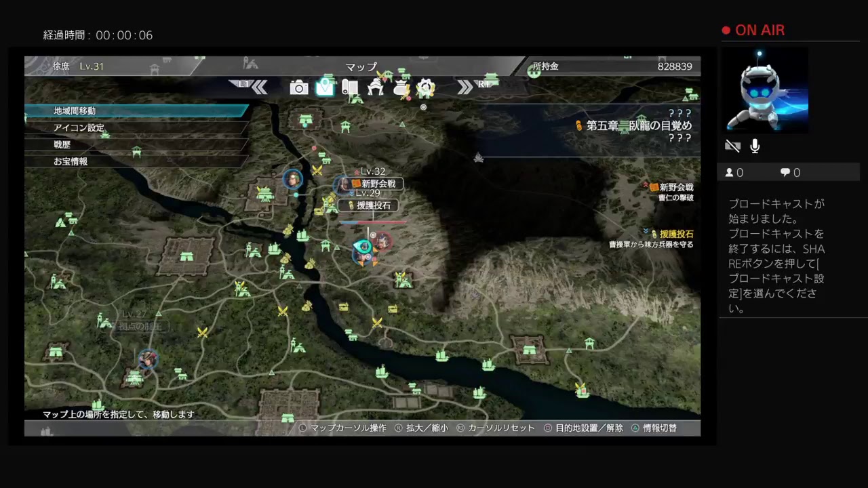Select 地域間移動 menu item

[x=136, y=110]
